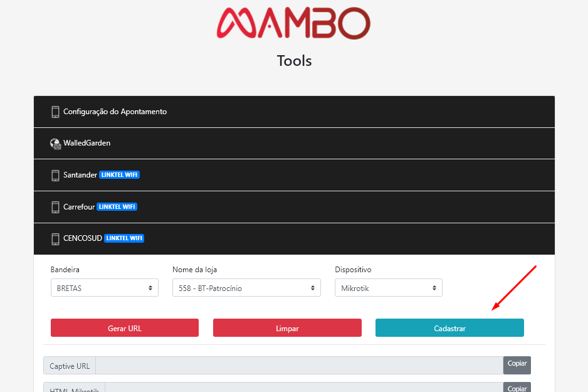Click the Cadastrar button

(x=449, y=328)
